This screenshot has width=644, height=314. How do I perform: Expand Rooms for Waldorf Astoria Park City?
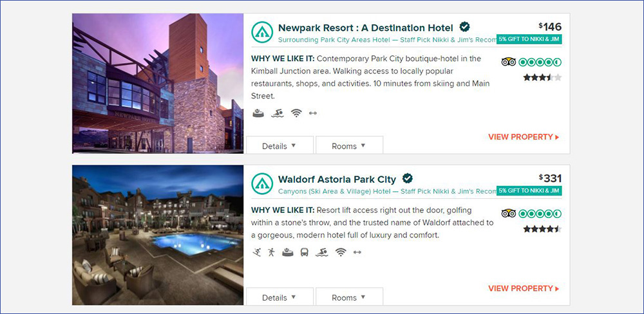click(x=349, y=297)
